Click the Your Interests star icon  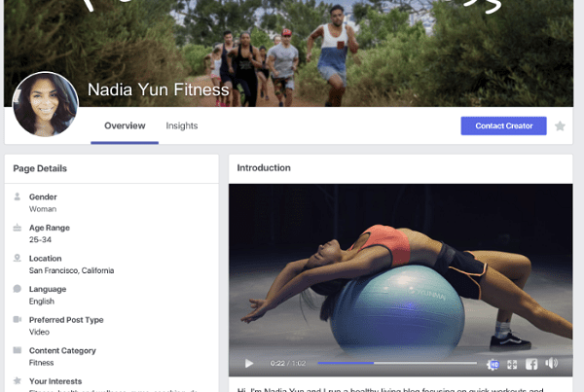pyautogui.click(x=18, y=380)
